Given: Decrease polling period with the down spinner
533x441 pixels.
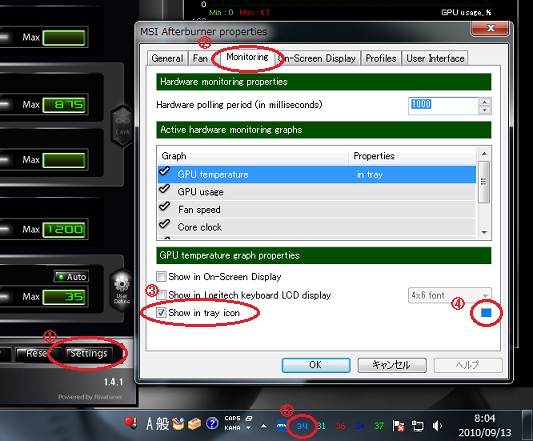Looking at the screenshot, I should point(485,110).
